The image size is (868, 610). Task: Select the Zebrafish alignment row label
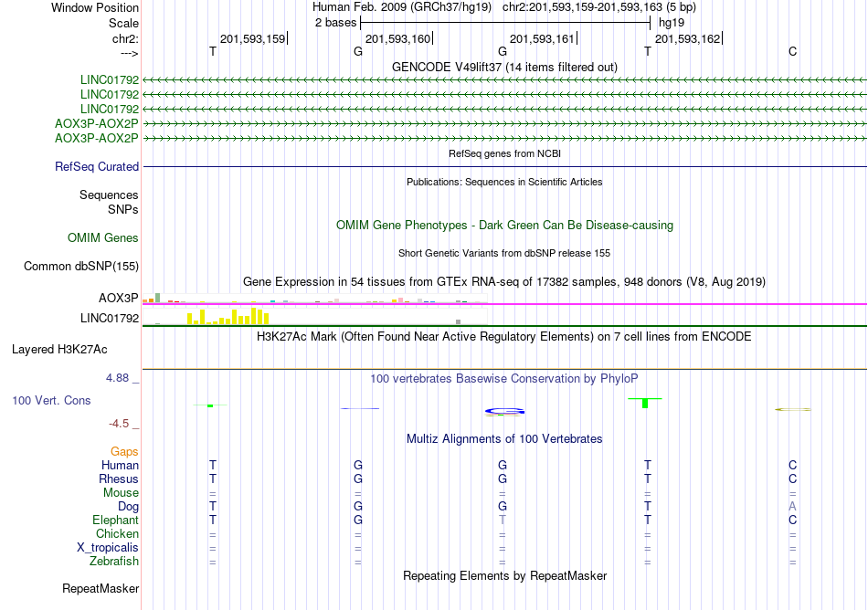click(x=114, y=561)
